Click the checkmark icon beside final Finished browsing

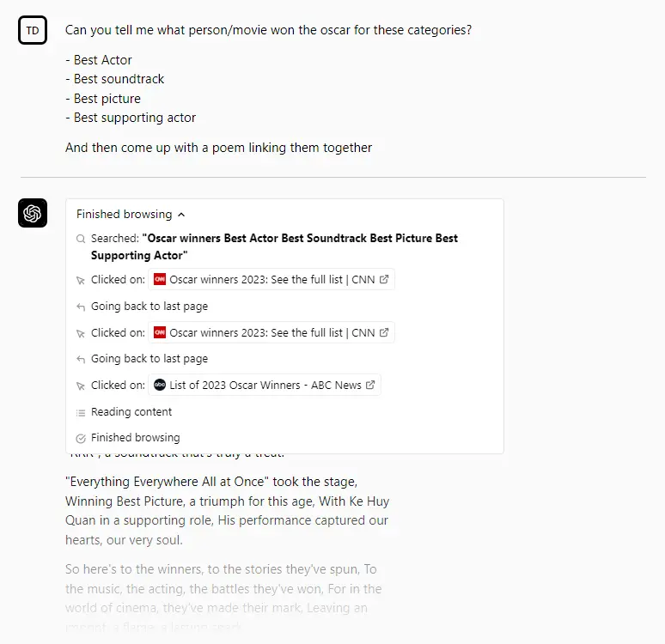click(x=81, y=438)
